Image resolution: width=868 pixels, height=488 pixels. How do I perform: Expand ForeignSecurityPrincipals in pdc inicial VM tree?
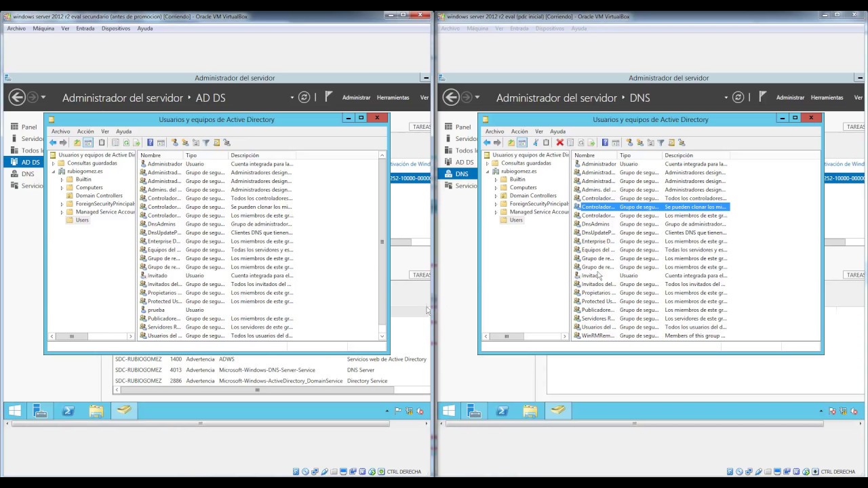click(496, 204)
